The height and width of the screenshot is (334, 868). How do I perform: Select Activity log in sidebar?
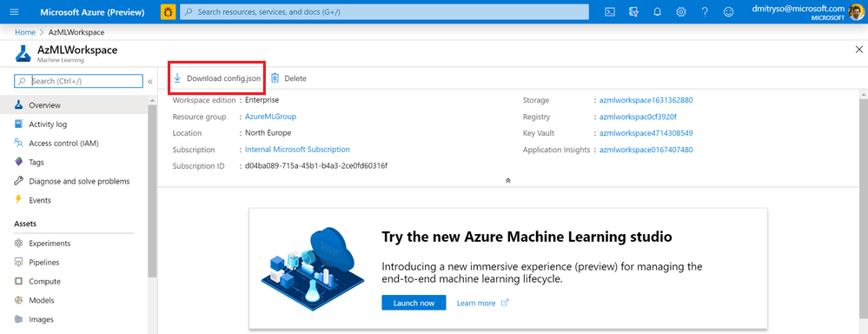[48, 124]
